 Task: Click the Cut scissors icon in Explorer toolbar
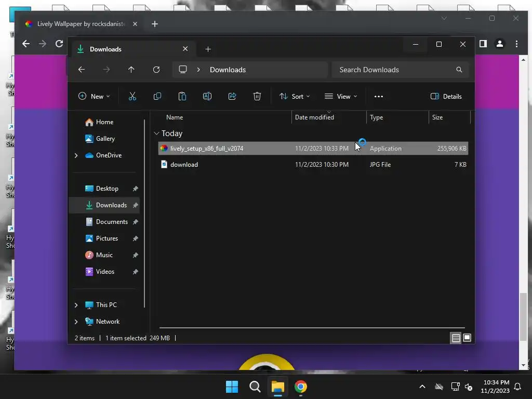coord(132,96)
